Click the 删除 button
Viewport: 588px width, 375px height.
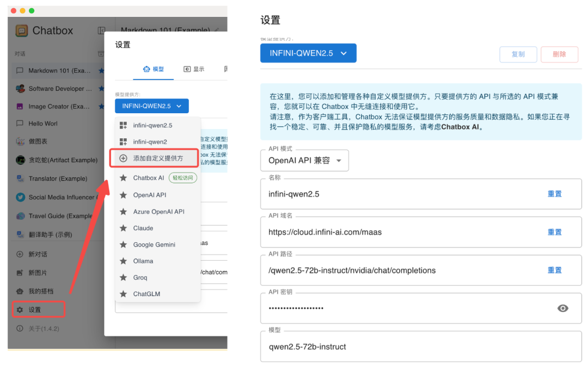pyautogui.click(x=559, y=54)
